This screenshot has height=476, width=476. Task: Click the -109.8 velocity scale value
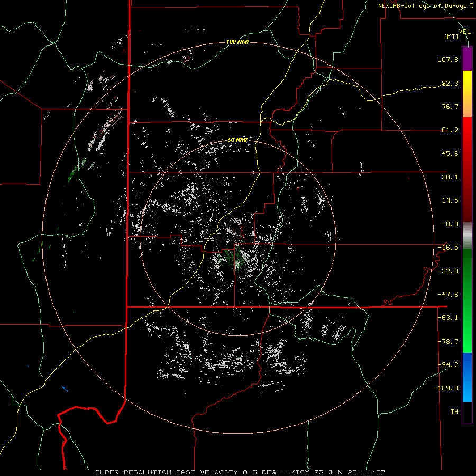[x=446, y=388]
